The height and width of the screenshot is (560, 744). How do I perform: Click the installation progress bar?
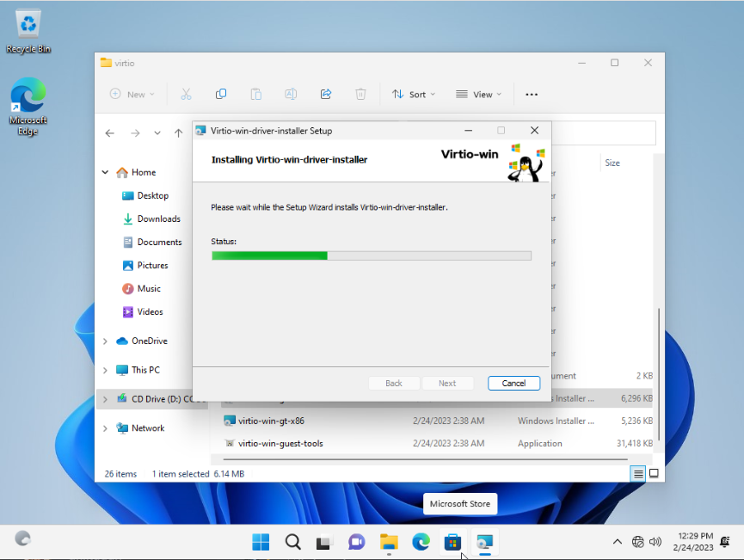click(372, 255)
